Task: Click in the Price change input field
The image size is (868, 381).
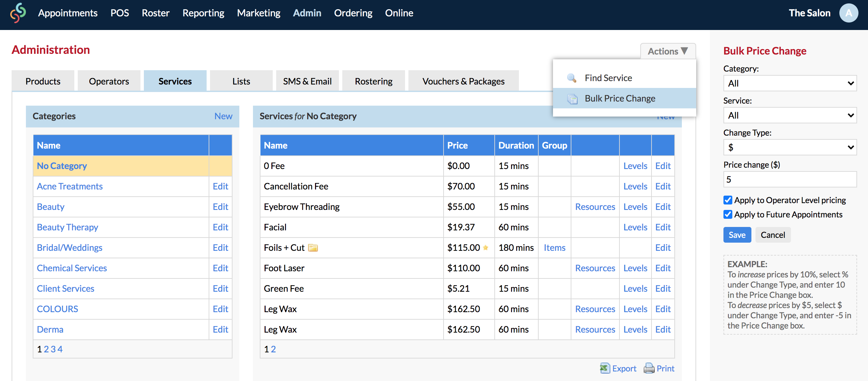Action: [790, 179]
